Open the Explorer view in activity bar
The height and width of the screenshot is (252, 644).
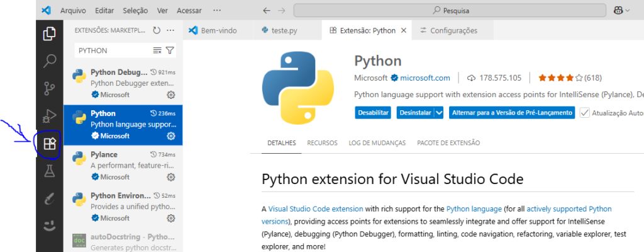click(x=50, y=35)
